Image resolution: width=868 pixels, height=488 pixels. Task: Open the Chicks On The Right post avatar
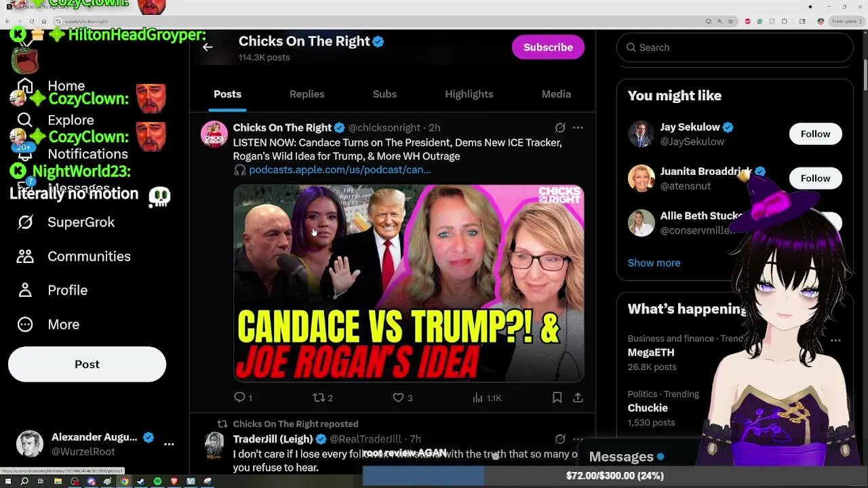pyautogui.click(x=214, y=134)
